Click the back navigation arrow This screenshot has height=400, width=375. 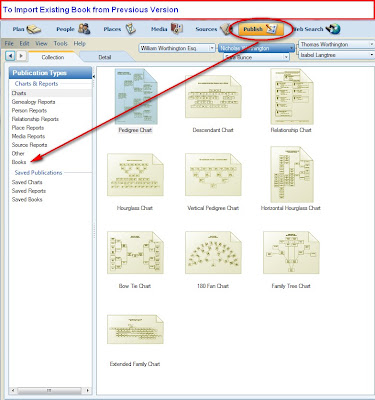click(x=10, y=56)
